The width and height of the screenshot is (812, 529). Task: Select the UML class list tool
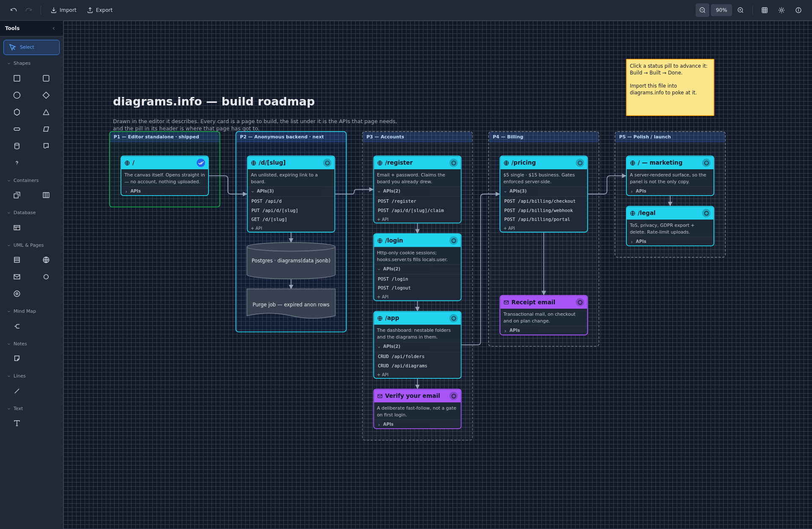[17, 260]
